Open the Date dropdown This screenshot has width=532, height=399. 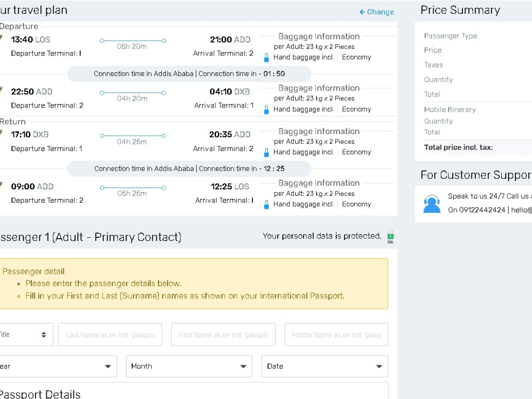point(325,366)
